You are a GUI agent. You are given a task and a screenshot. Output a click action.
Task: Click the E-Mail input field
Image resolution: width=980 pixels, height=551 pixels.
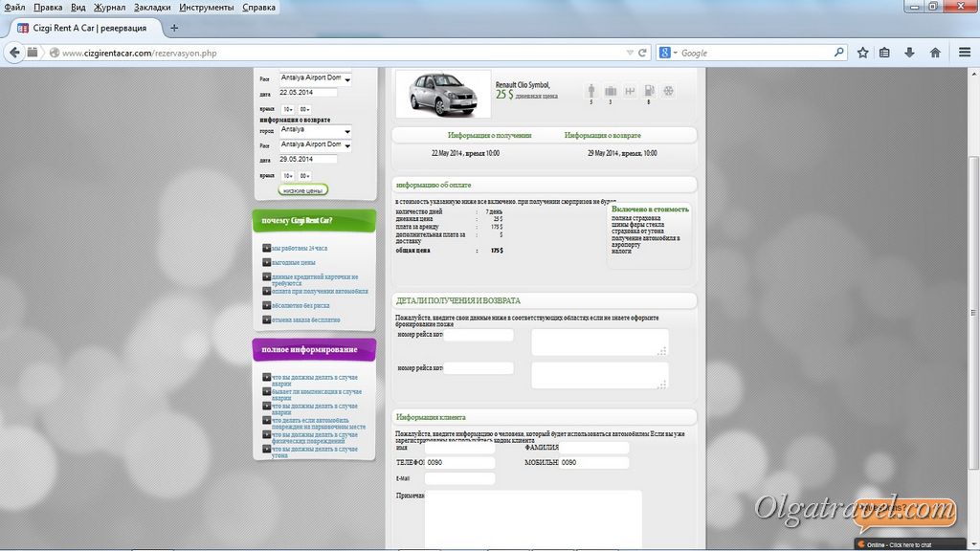click(459, 478)
